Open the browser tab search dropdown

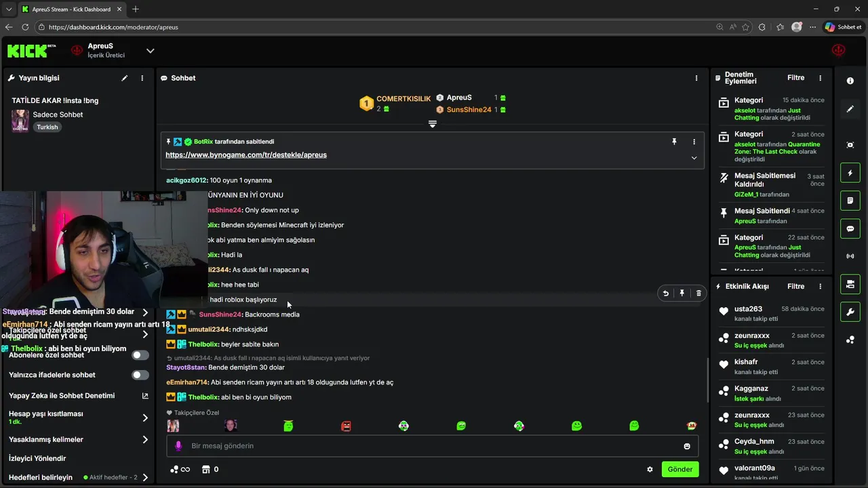[9, 9]
